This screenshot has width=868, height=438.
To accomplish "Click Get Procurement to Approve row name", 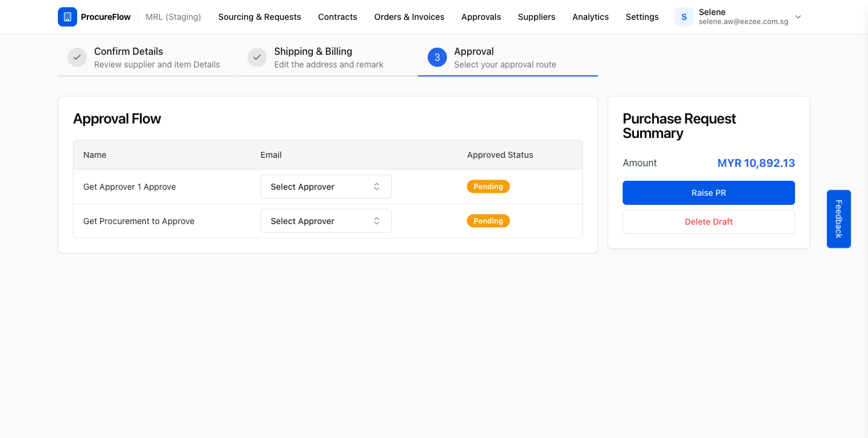I will pos(139,221).
